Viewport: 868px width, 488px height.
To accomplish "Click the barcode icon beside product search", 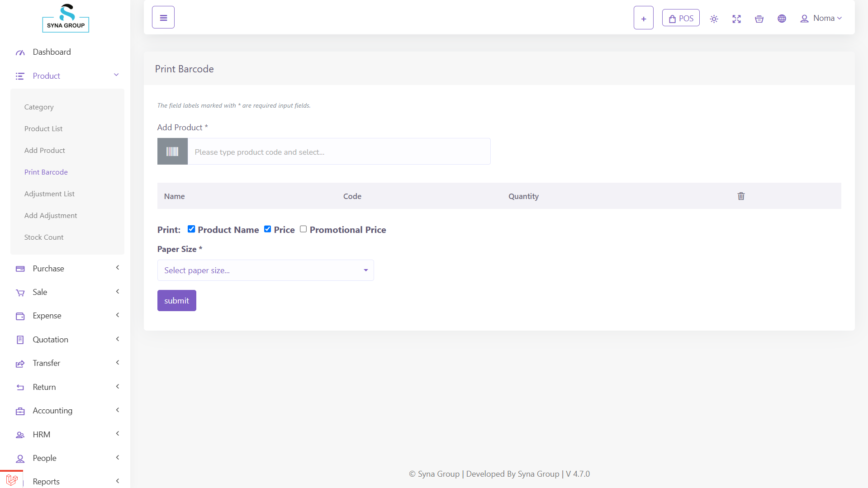I will coord(172,151).
